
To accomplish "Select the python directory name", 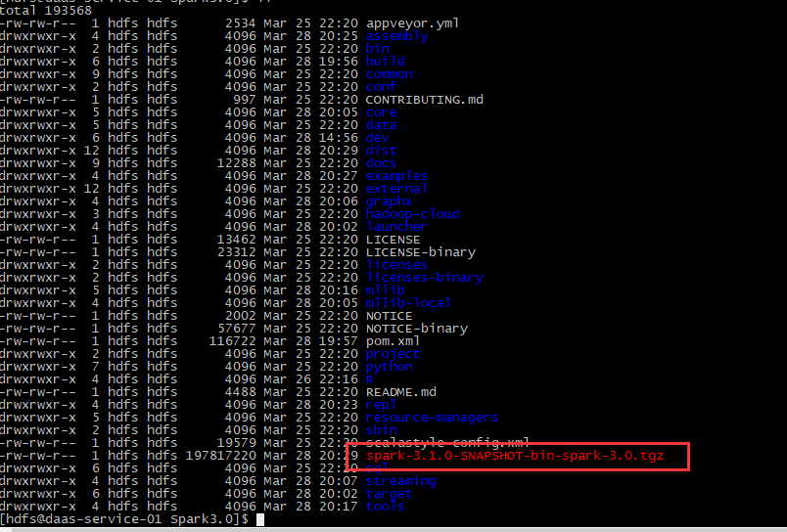I will tap(390, 367).
